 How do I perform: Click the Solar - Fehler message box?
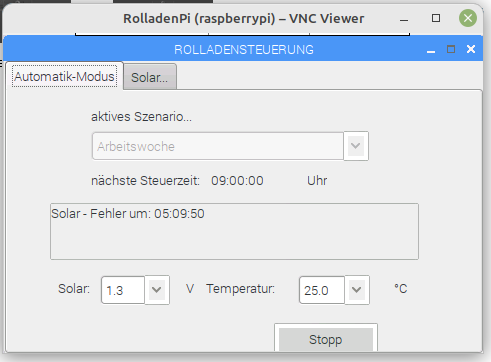234,231
